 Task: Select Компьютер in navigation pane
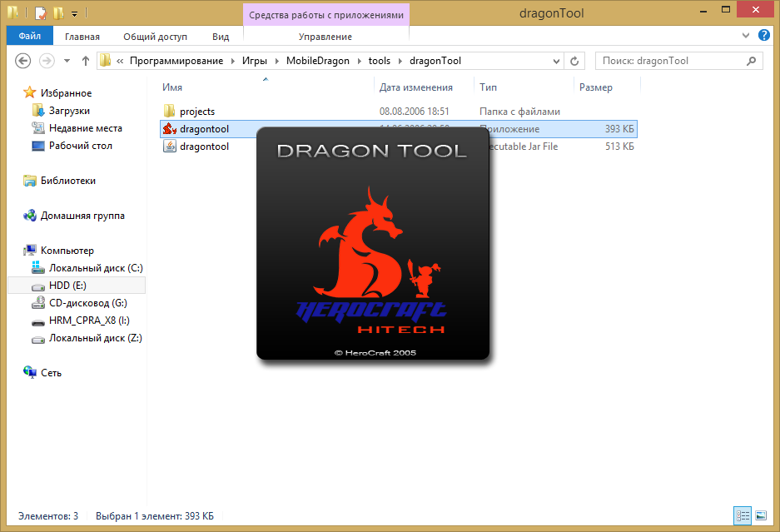(x=67, y=251)
